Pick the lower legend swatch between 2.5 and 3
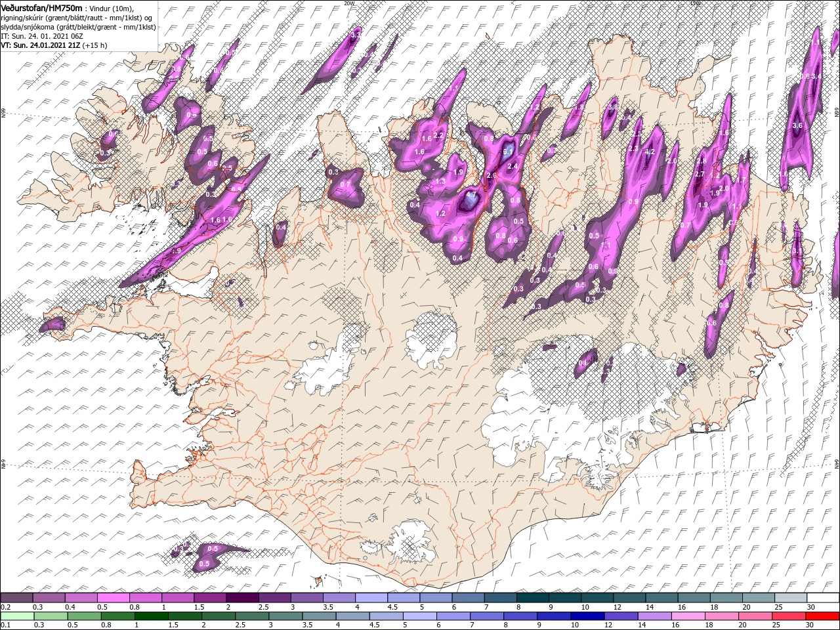Image resolution: width=840 pixels, height=630 pixels. (x=252, y=616)
